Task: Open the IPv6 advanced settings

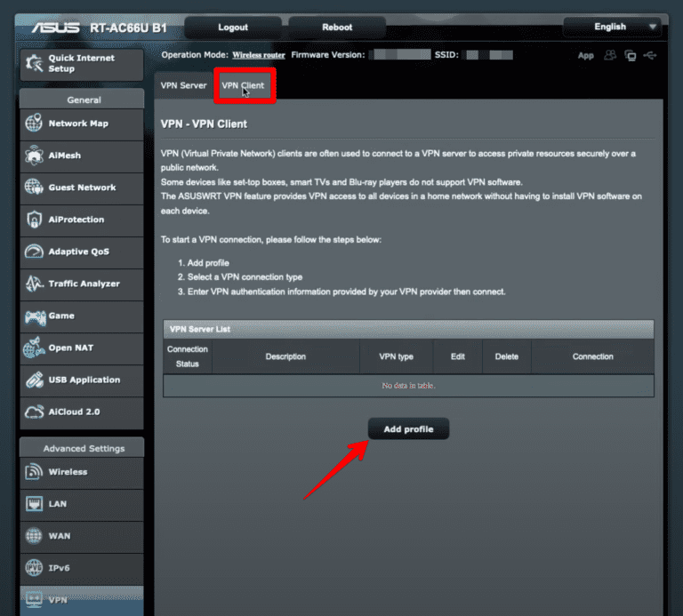Action: (x=82, y=568)
